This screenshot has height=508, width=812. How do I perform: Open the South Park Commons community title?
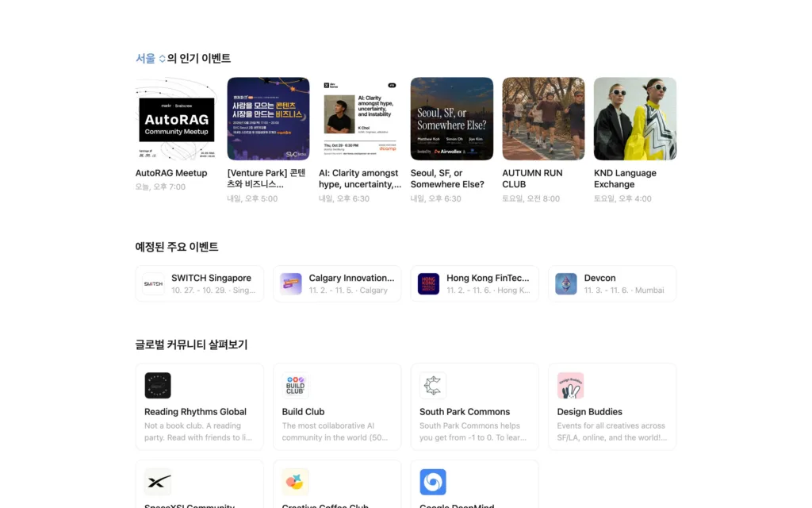[465, 412]
